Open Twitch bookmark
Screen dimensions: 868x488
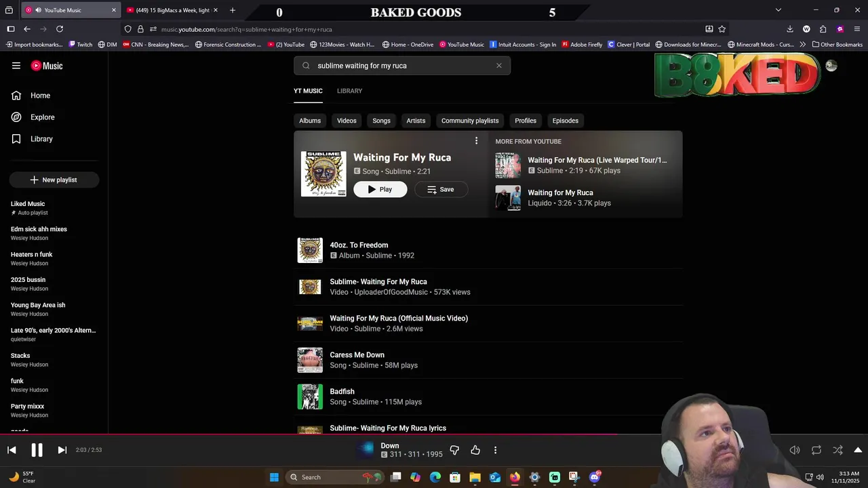point(81,45)
